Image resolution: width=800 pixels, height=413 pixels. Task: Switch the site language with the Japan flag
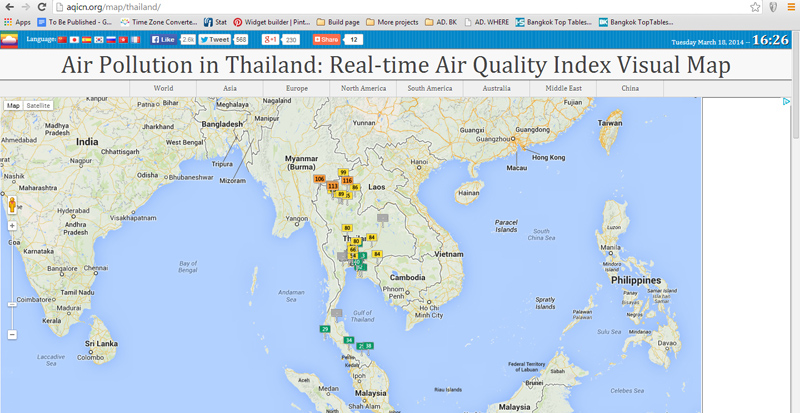[x=74, y=39]
